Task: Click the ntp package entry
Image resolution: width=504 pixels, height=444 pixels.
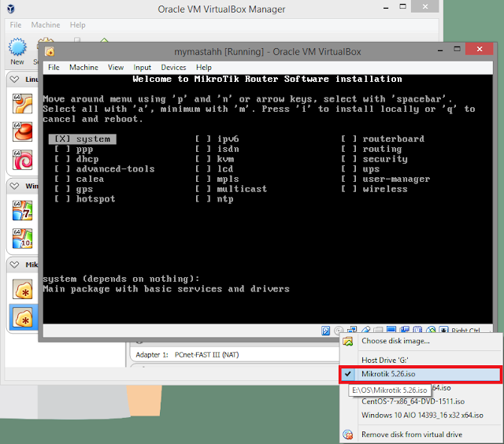Action: click(x=214, y=199)
